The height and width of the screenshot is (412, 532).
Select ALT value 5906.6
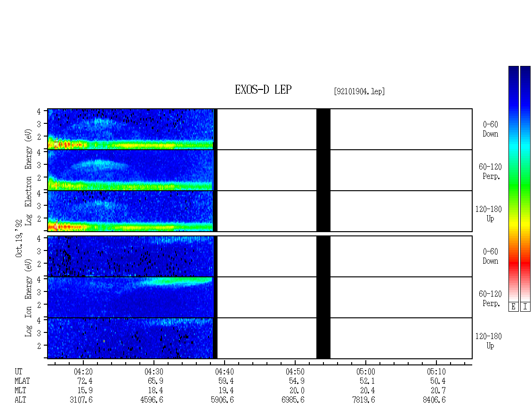point(222,400)
